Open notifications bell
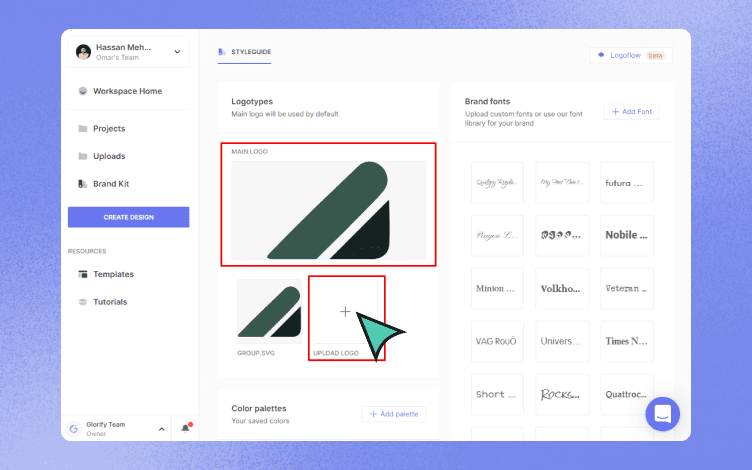Image resolution: width=752 pixels, height=470 pixels. [x=186, y=428]
